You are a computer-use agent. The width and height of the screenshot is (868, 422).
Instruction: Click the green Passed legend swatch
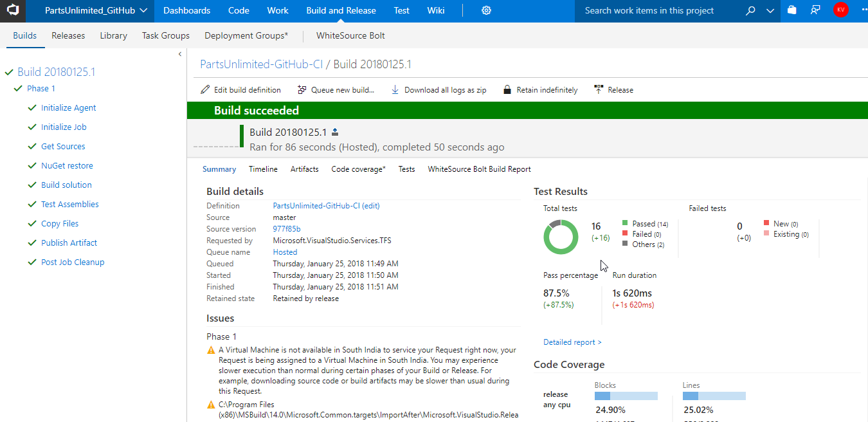pos(625,223)
